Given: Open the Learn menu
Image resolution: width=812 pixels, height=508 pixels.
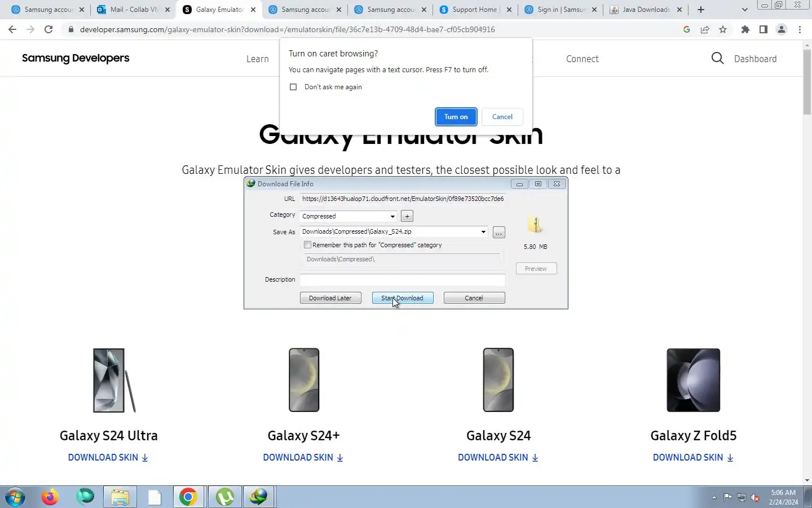Looking at the screenshot, I should [x=258, y=59].
